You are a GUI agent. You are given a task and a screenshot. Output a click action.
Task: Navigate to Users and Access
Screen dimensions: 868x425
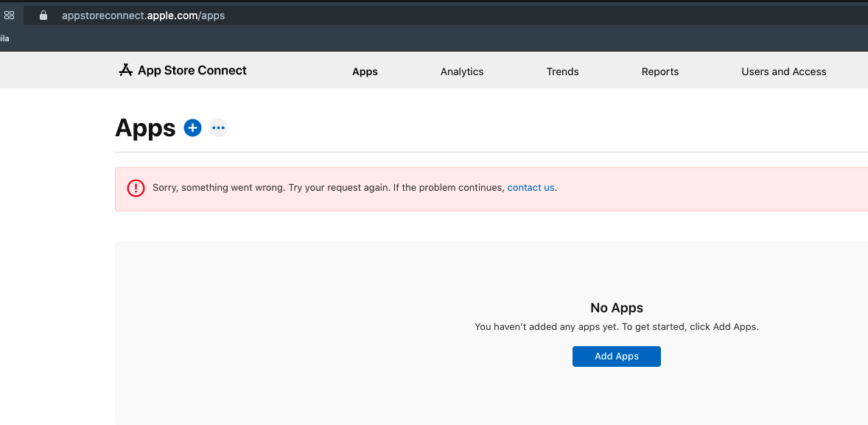click(x=783, y=71)
